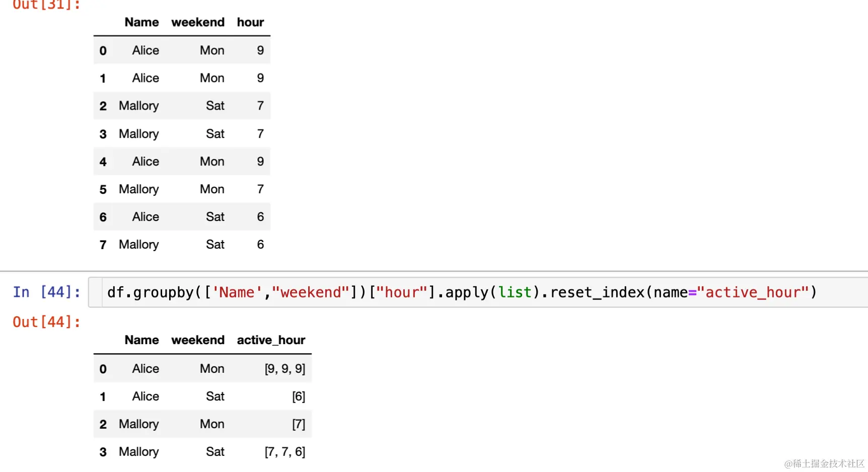
Task: Select index 7 row label
Action: 103,245
